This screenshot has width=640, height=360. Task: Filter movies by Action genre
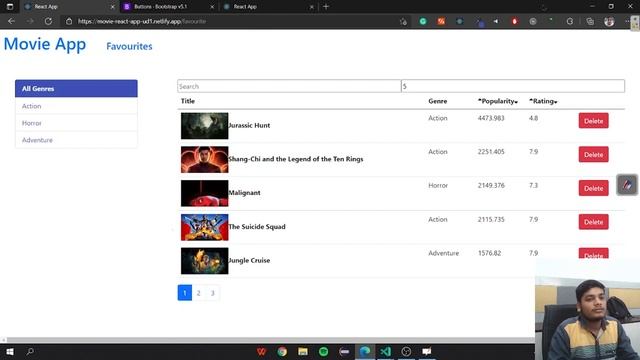point(76,106)
